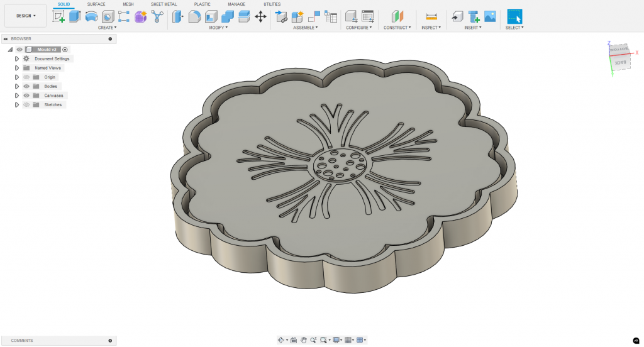The image size is (644, 347).
Task: Select the Shell tool icon
Action: tap(211, 16)
